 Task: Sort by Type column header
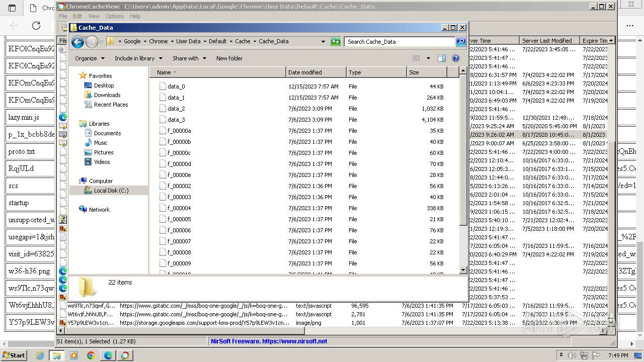(376, 72)
